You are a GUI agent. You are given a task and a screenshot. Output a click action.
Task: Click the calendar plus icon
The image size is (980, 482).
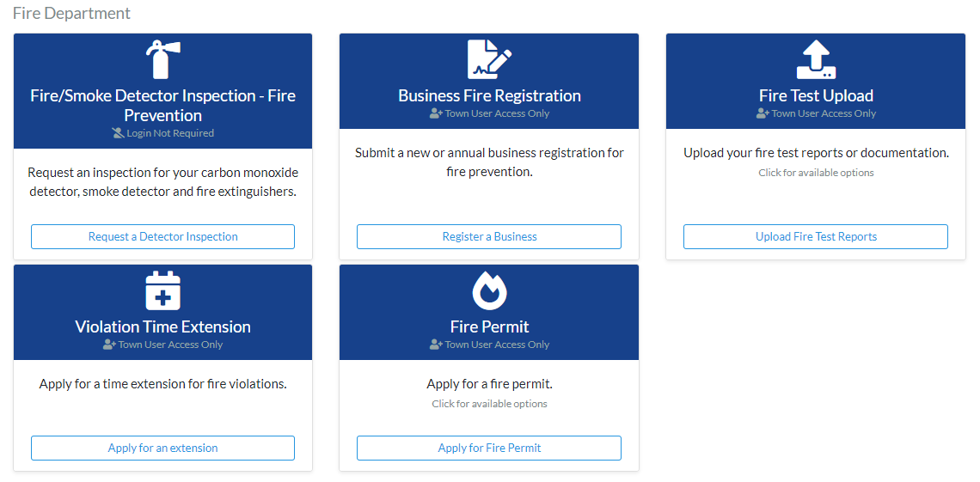click(162, 291)
